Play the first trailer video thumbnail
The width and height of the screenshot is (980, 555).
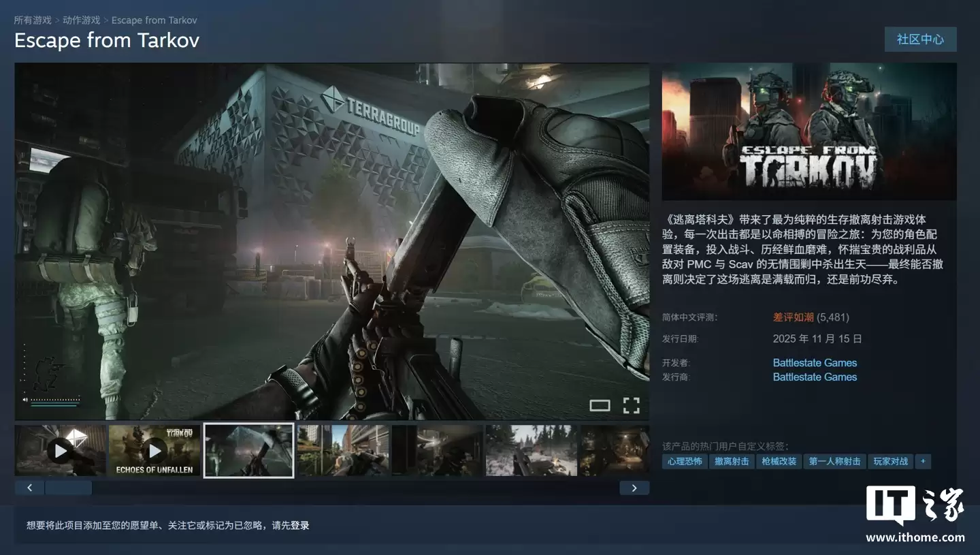(x=61, y=450)
